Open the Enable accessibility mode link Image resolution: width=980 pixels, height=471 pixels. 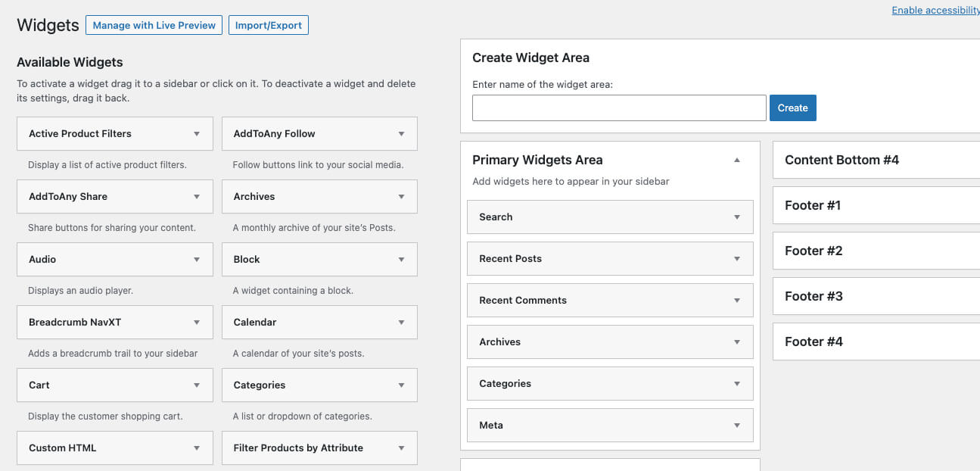[x=935, y=10]
